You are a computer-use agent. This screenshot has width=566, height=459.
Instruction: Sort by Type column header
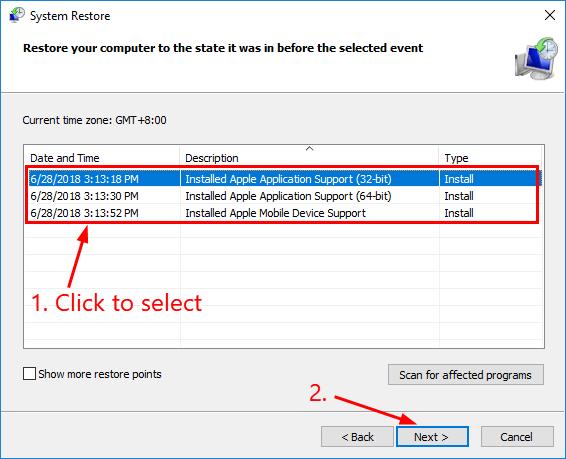coord(490,158)
